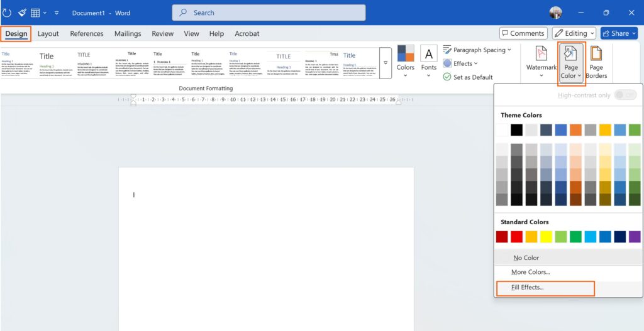Choose the yellow standard color

click(547, 237)
